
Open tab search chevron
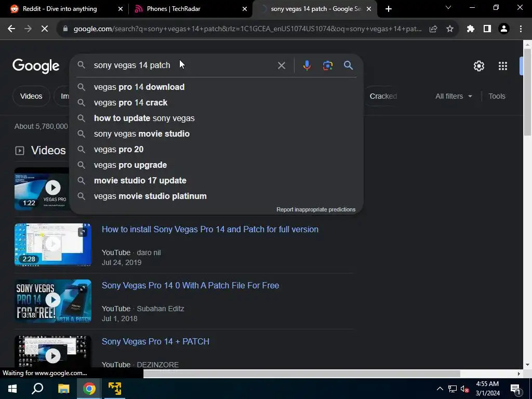448,7
